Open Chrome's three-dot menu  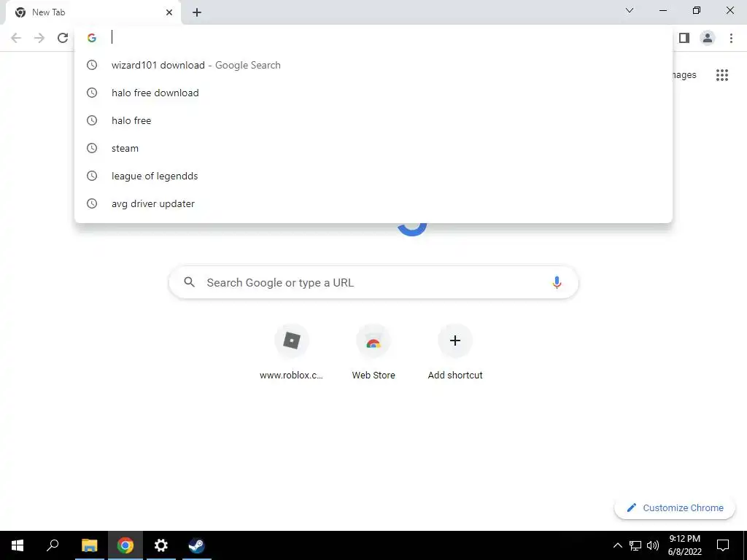click(x=731, y=38)
